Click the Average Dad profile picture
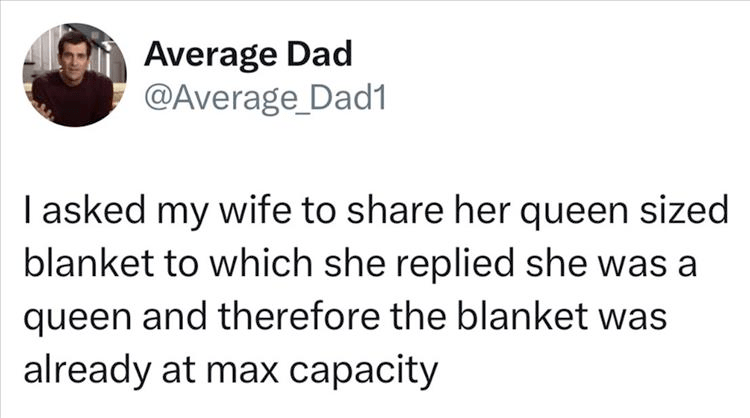 [70, 76]
